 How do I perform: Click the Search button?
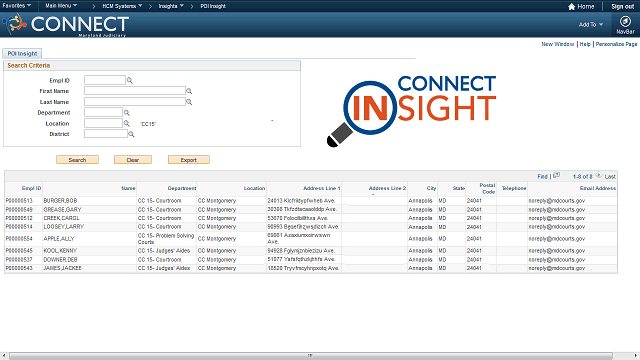coord(77,160)
